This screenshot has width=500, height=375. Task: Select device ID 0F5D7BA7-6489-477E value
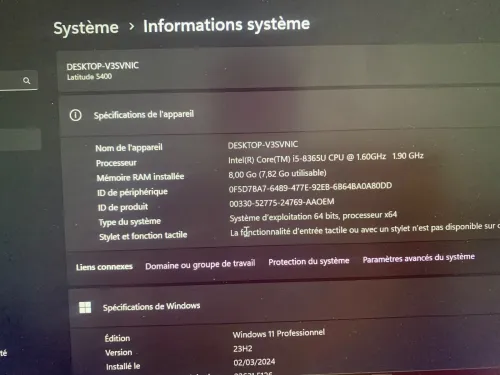click(310, 187)
